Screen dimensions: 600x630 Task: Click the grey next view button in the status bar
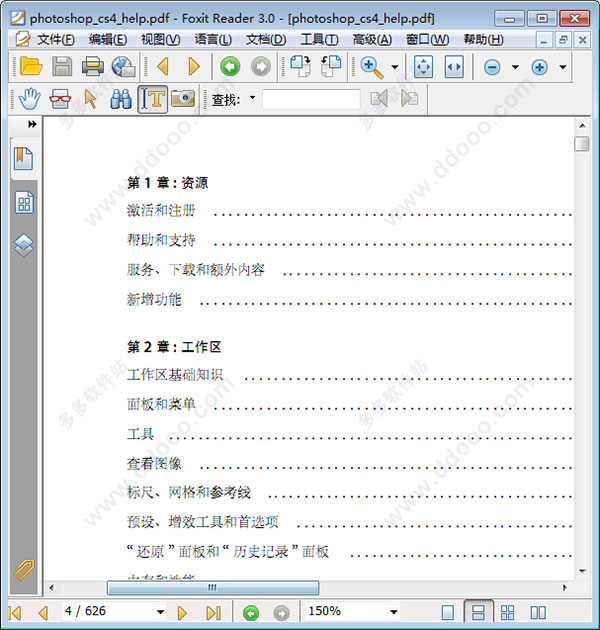tap(282, 613)
